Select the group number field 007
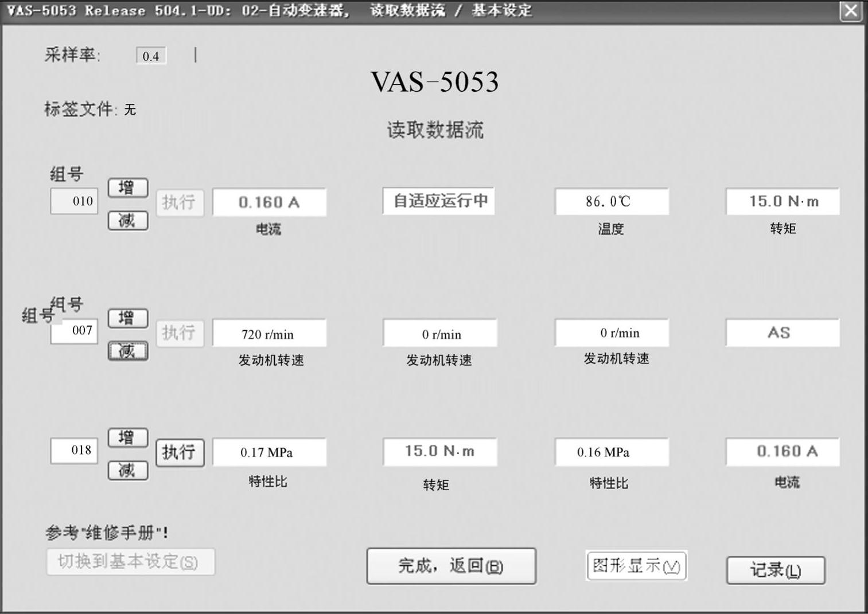Viewport: 868px width, 614px height. [74, 331]
